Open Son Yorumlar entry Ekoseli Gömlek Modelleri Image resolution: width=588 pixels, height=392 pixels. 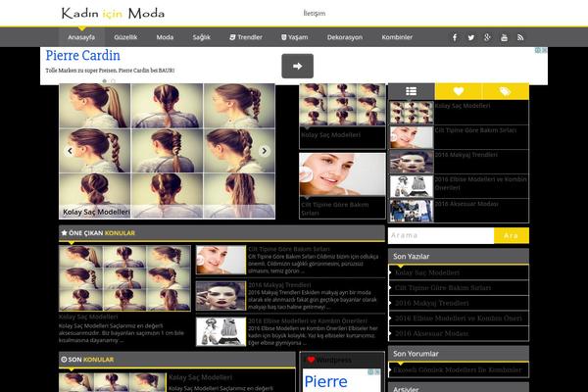[458, 369]
